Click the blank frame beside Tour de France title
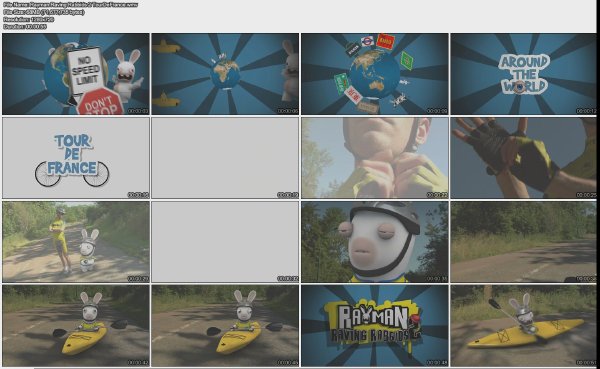Viewport: 600px width, 369px height. tap(225, 158)
